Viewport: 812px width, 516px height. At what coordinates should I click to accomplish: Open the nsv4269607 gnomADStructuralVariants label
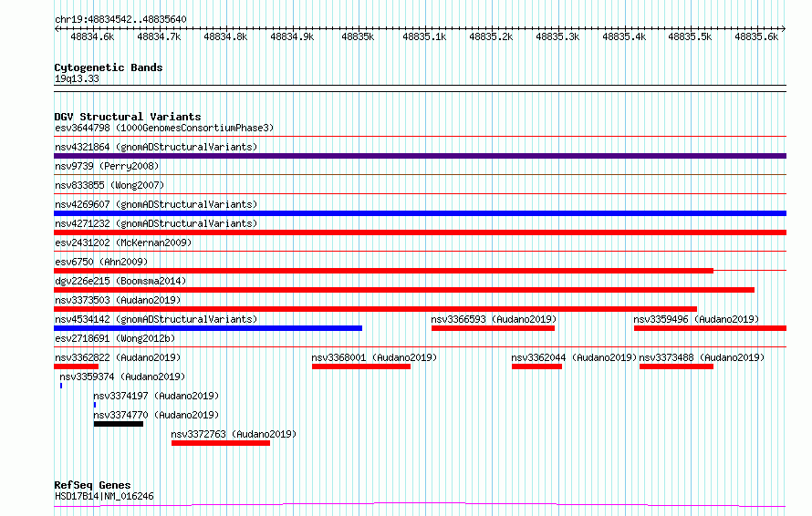[156, 204]
